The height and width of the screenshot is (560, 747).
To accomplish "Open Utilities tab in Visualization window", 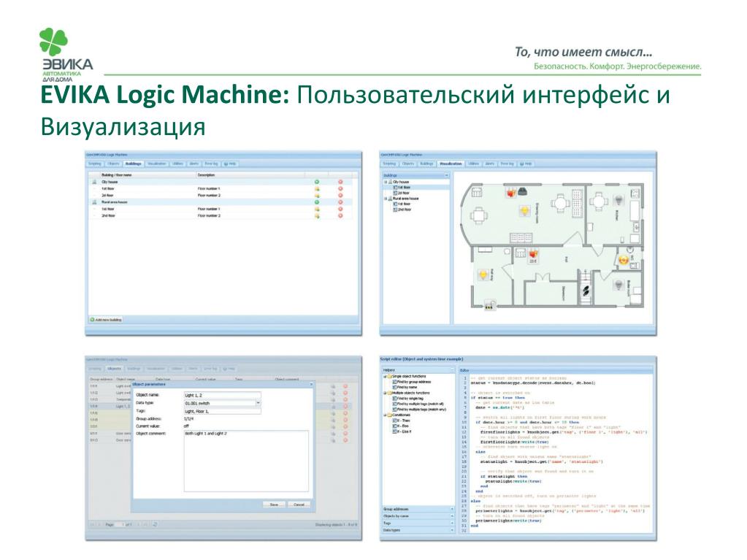I will point(474,164).
